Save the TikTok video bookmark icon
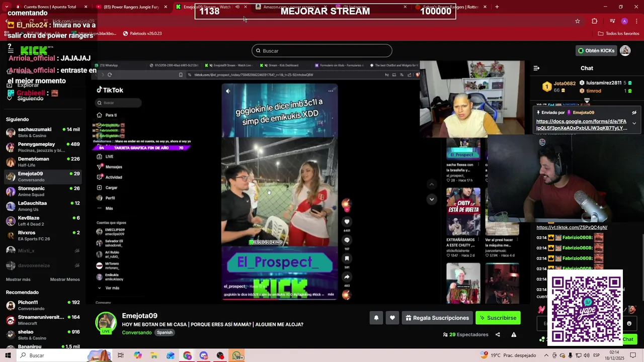Screen dimensions: 644x362 tap(347, 258)
